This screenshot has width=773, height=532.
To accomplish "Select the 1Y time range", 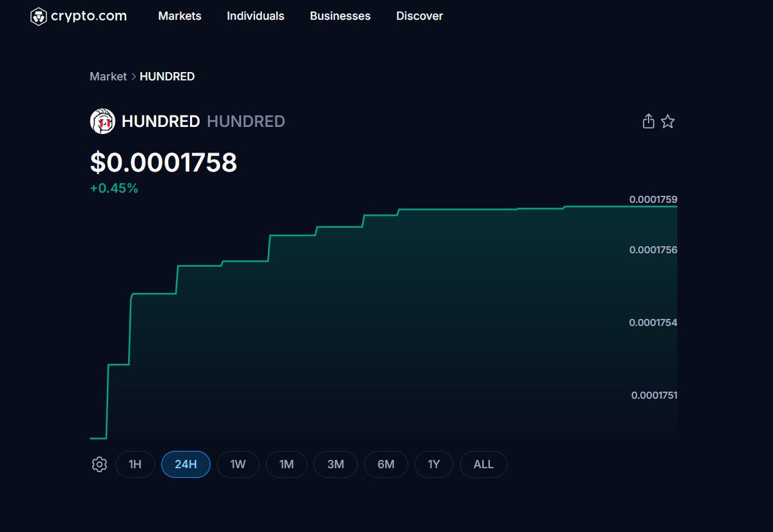I will [434, 464].
